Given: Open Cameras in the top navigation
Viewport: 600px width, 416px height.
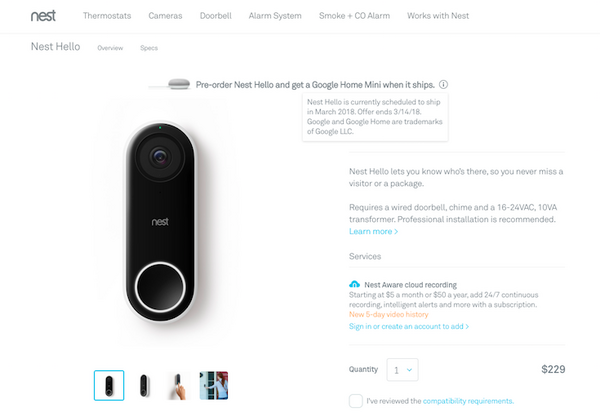Looking at the screenshot, I should click(x=165, y=16).
